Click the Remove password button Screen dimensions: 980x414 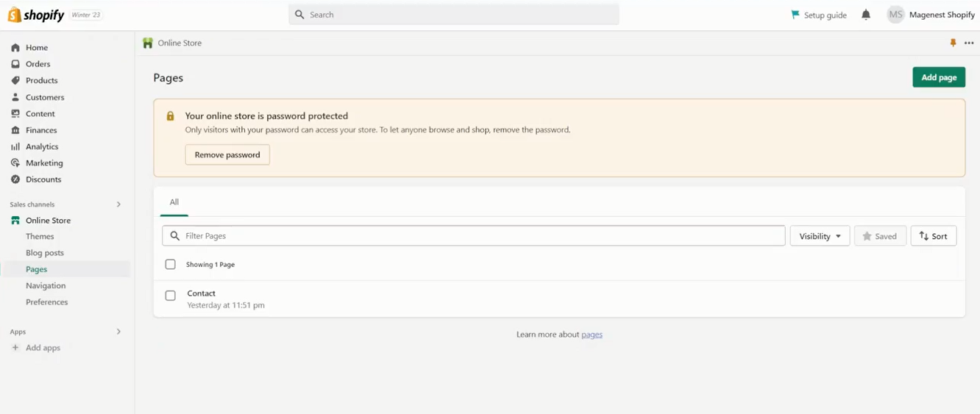[227, 154]
